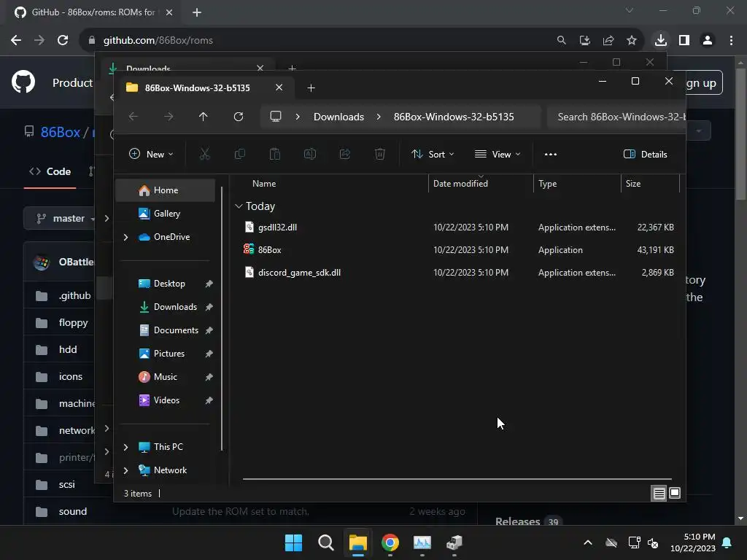Expand OneDrive in navigation pane
The image size is (747, 560).
pyautogui.click(x=125, y=237)
